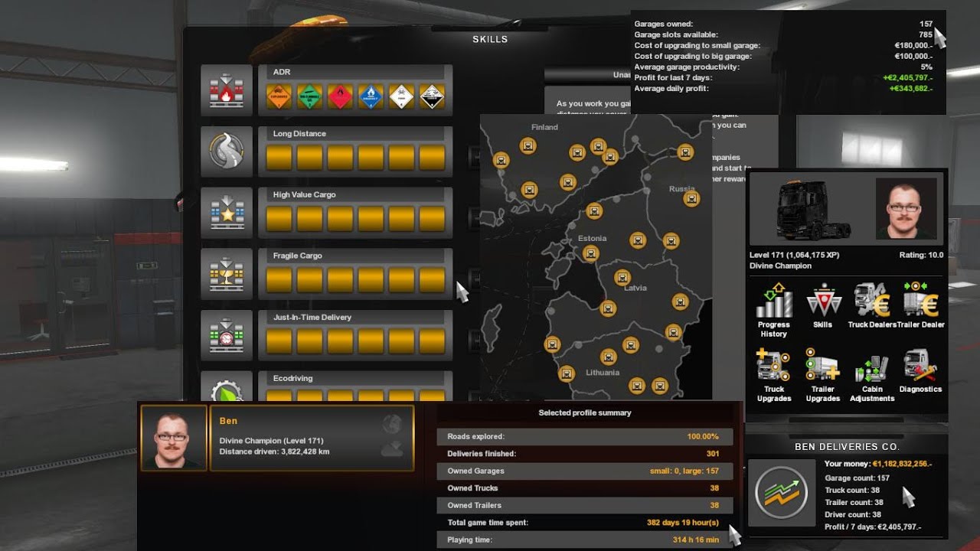Image resolution: width=980 pixels, height=551 pixels.
Task: Open Trailer Dealer
Action: 921,305
